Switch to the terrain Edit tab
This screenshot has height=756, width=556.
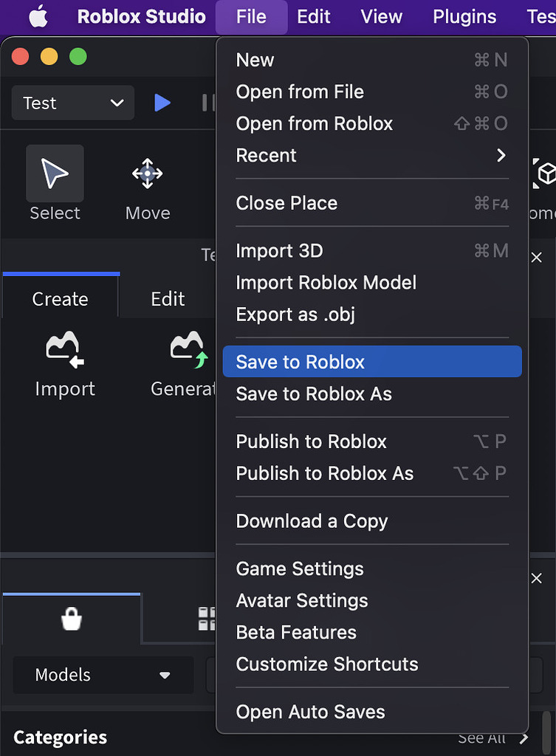pyautogui.click(x=168, y=299)
